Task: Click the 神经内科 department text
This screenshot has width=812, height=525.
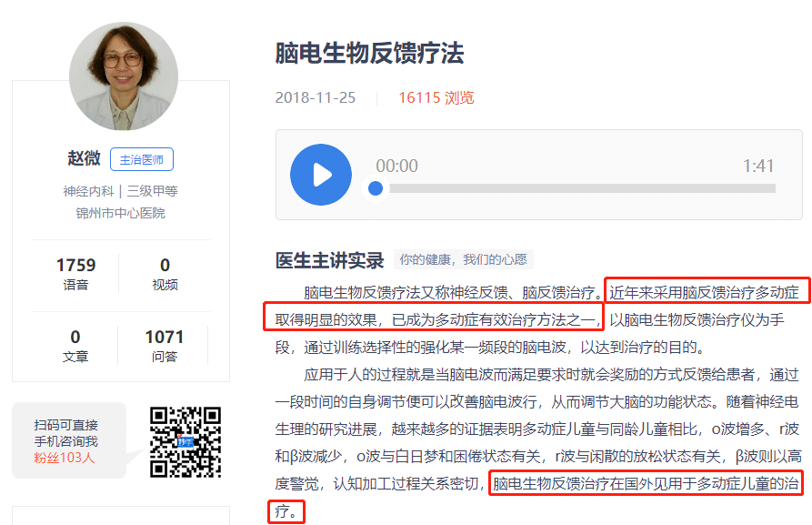Action: point(87,191)
